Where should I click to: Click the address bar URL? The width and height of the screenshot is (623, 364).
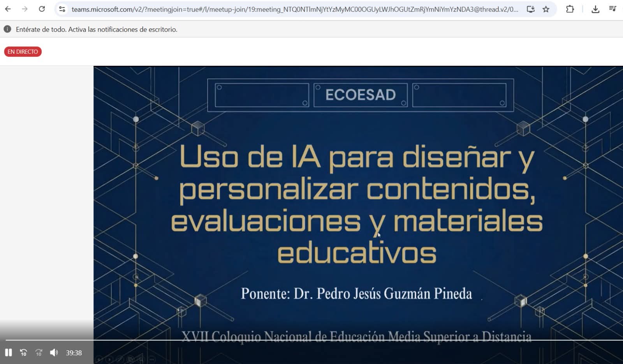pos(295,9)
